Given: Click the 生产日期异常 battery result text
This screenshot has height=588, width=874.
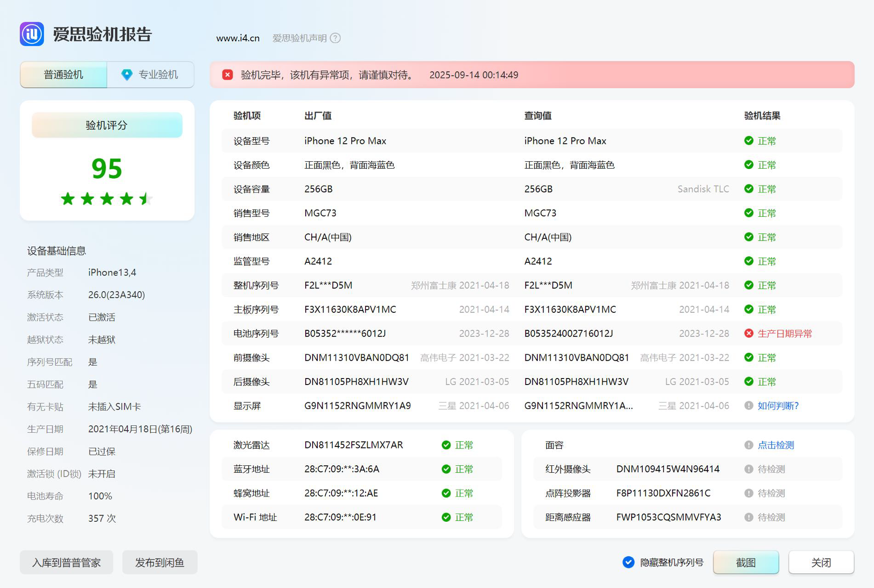Looking at the screenshot, I should 784,334.
